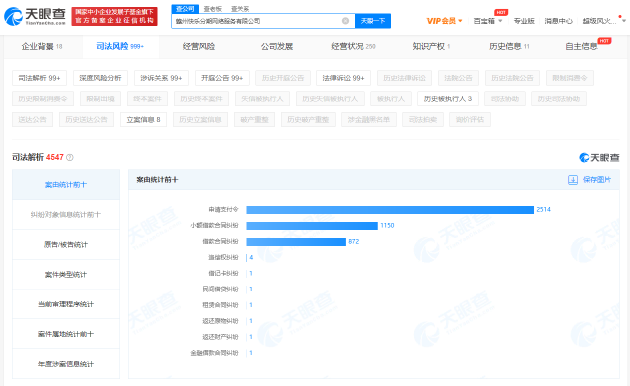The image size is (630, 386).
Task: Click the 深度风险分析 tag button
Action: [x=100, y=78]
